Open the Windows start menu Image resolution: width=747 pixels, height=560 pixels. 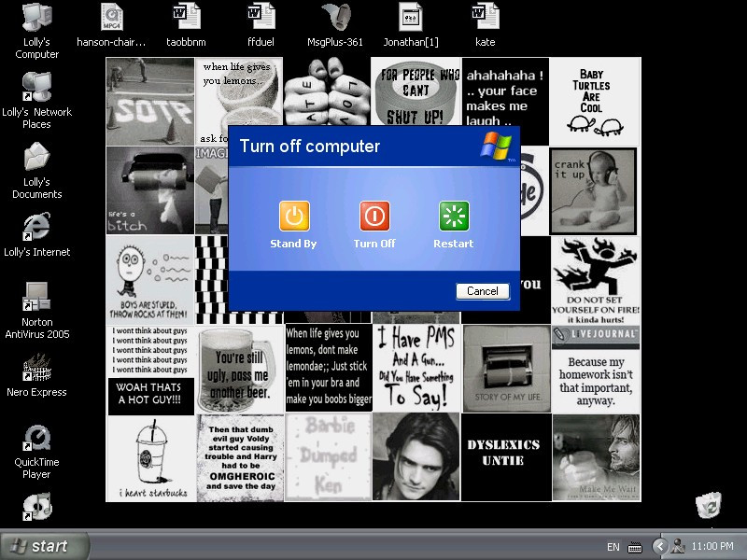(44, 546)
